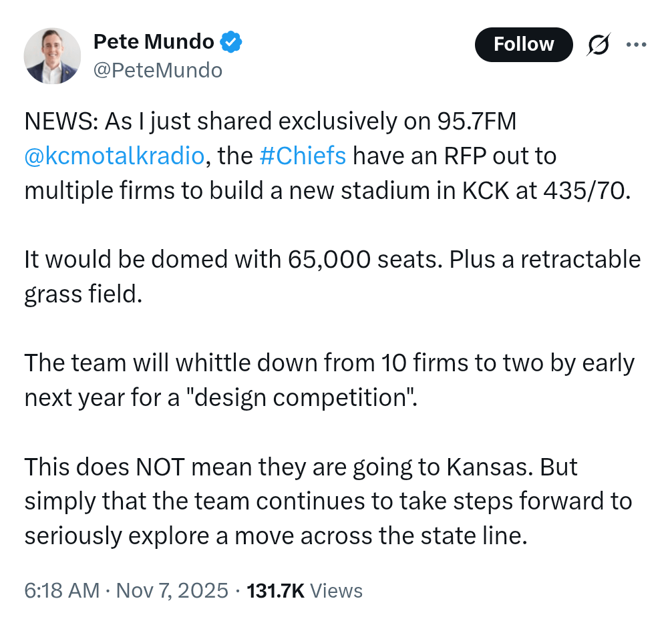672x619 pixels.
Task: Click the blue verified badge next to Pete Mundo
Action: (x=230, y=41)
